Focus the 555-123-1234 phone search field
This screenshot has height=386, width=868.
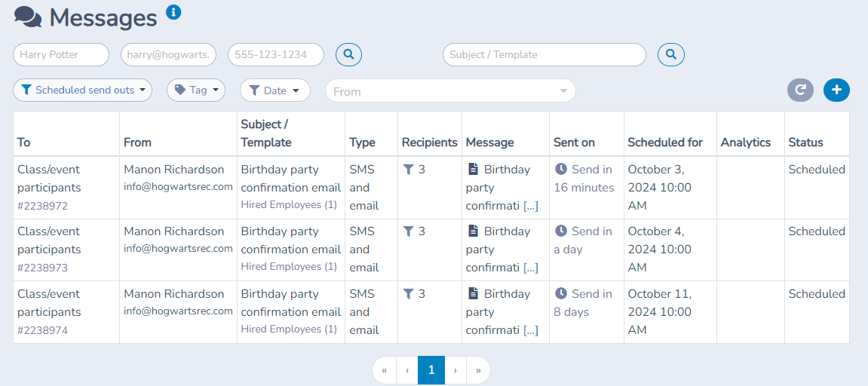click(276, 55)
